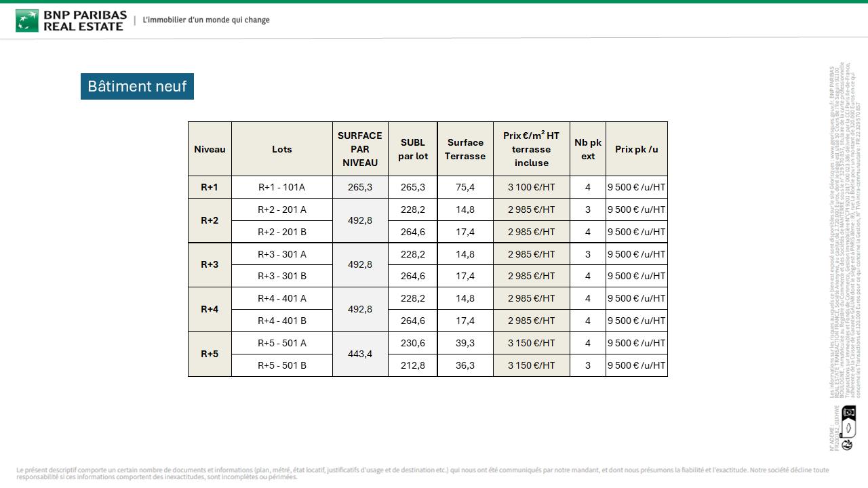Click the "Lots" column header
Image resolution: width=868 pixels, height=488 pixels.
tap(282, 149)
